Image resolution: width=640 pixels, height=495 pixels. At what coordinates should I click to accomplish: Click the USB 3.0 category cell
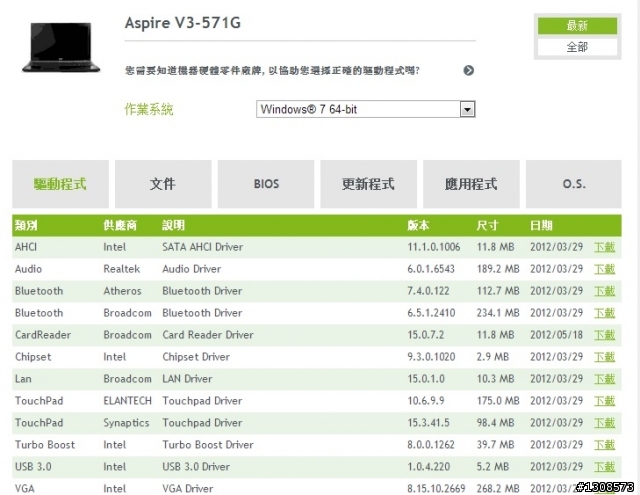pyautogui.click(x=33, y=467)
